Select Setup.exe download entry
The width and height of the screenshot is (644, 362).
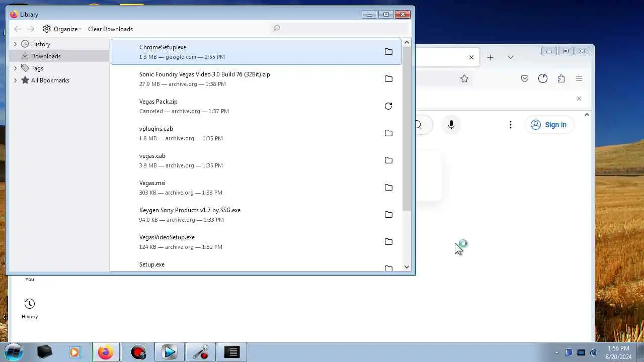256,264
